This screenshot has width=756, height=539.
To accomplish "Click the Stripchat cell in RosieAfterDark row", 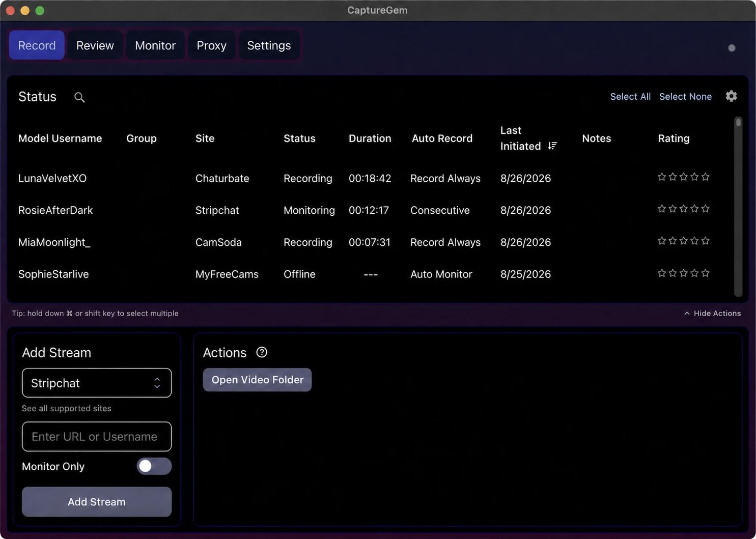I will pyautogui.click(x=217, y=210).
